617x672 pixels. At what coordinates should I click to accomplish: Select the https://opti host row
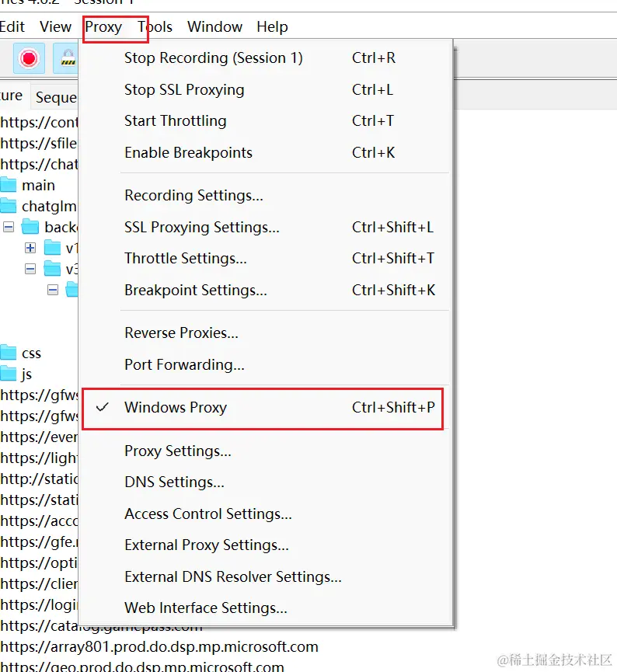[x=39, y=563]
